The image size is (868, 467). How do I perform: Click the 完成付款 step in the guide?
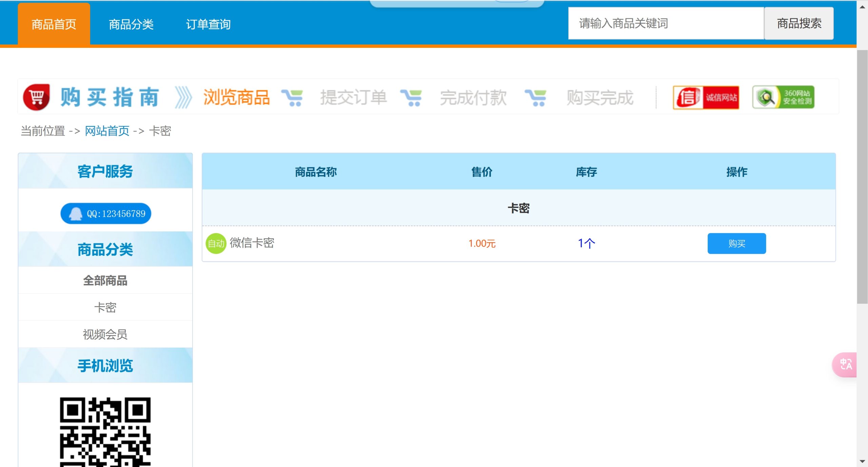(x=473, y=98)
